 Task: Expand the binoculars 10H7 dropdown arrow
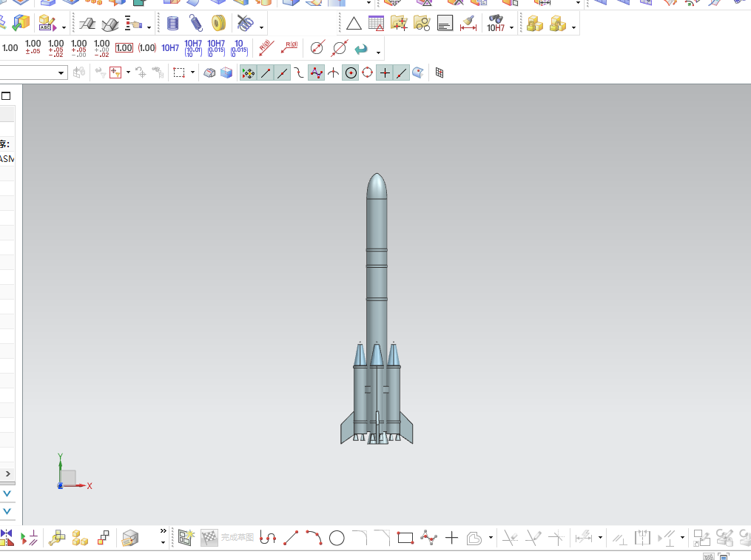(x=511, y=28)
